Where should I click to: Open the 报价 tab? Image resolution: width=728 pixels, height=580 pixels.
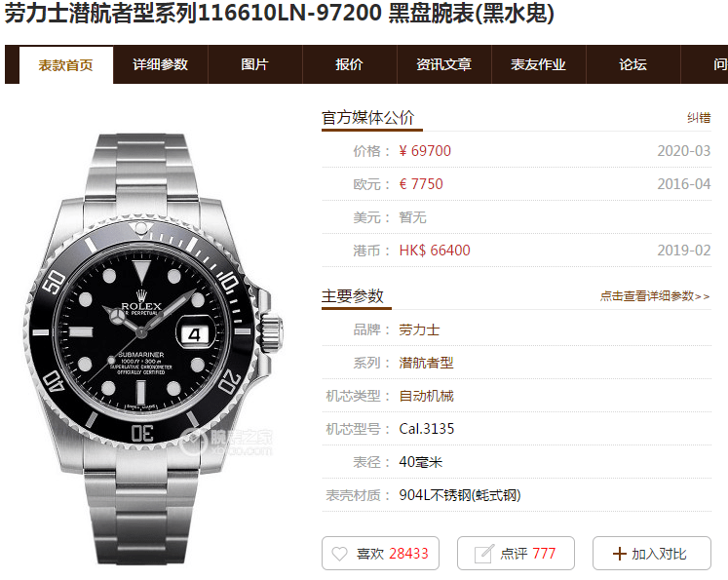tap(349, 64)
